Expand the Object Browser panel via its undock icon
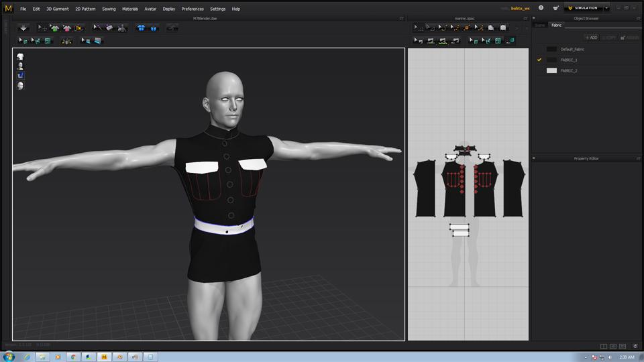This screenshot has height=362, width=644. (x=639, y=18)
